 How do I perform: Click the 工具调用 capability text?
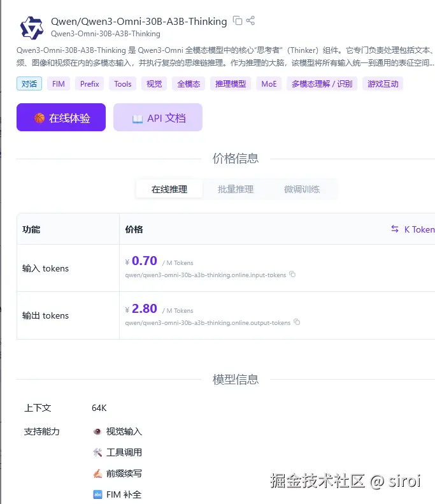pyautogui.click(x=124, y=452)
